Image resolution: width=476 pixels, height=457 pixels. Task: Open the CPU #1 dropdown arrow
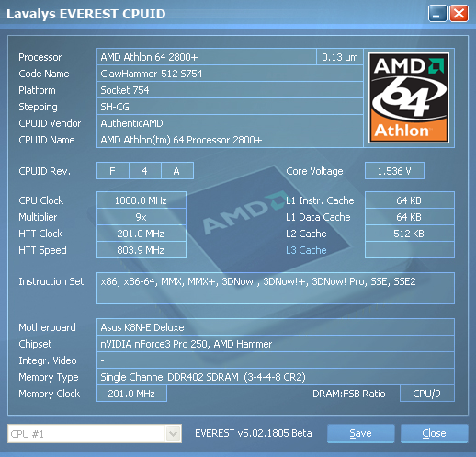point(173,433)
